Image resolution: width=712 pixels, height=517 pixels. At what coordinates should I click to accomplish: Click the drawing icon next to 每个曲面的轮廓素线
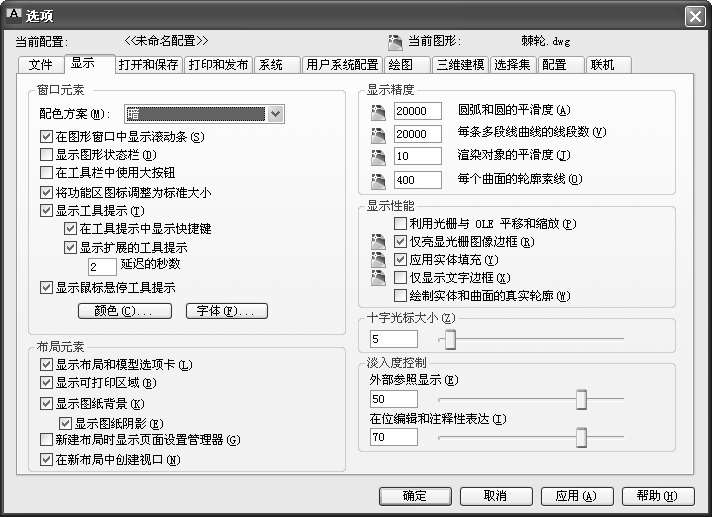(x=378, y=180)
